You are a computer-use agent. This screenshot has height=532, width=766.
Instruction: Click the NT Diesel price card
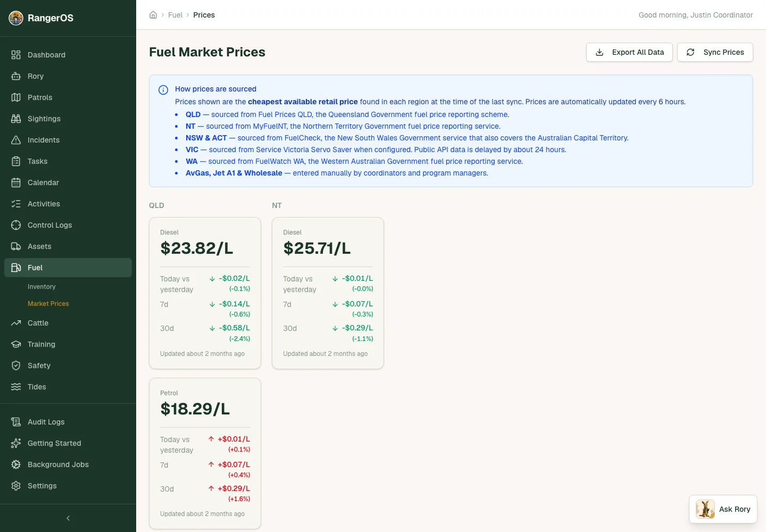point(328,293)
